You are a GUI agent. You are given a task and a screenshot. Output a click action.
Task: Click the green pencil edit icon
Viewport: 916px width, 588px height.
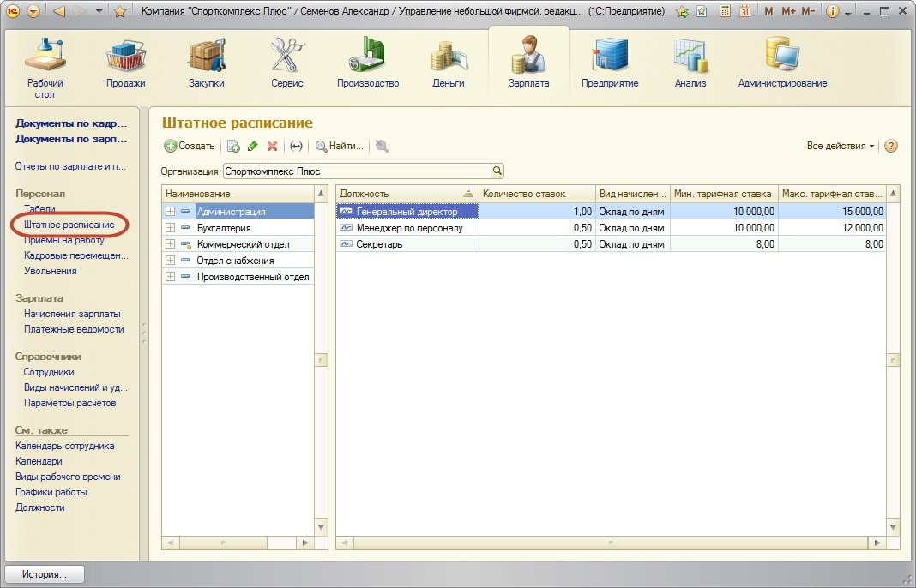pos(253,147)
